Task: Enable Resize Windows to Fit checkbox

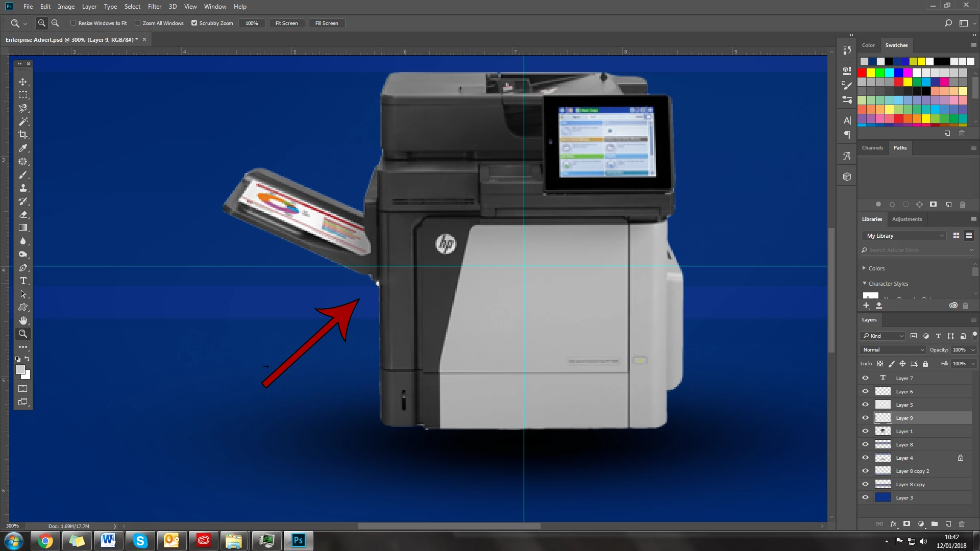Action: click(x=73, y=23)
